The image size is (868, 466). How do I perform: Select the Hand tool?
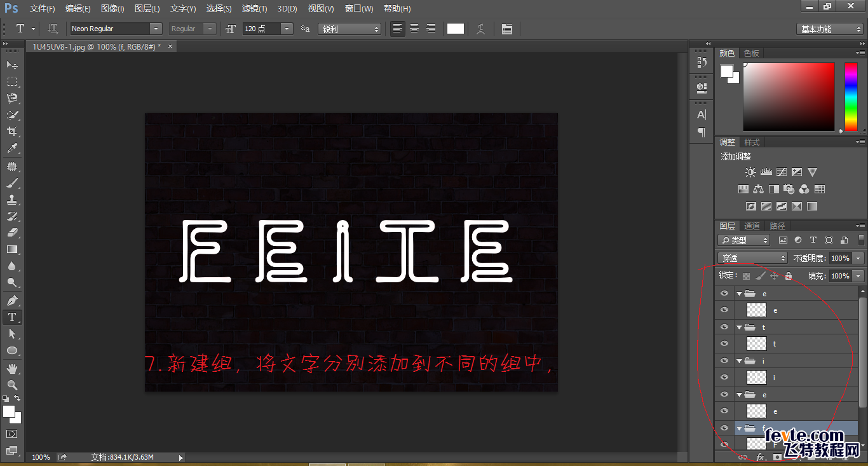pos(12,367)
